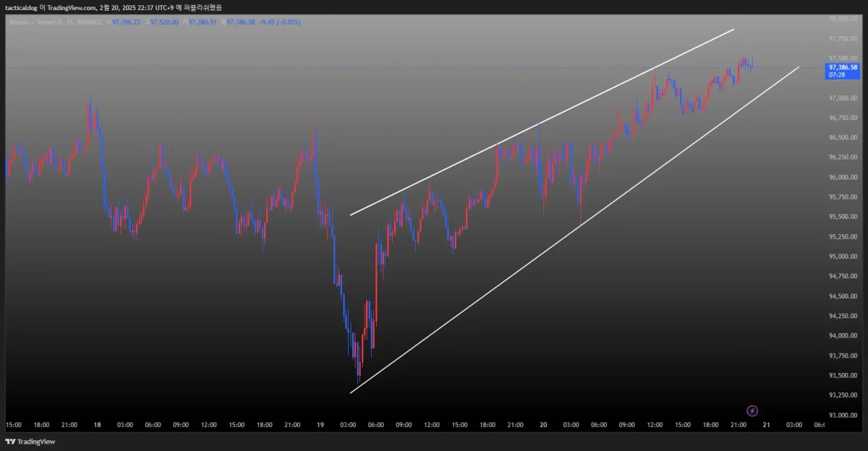Click the purple lightning event icon
Screen dimensions: 868x451
pyautogui.click(x=752, y=411)
